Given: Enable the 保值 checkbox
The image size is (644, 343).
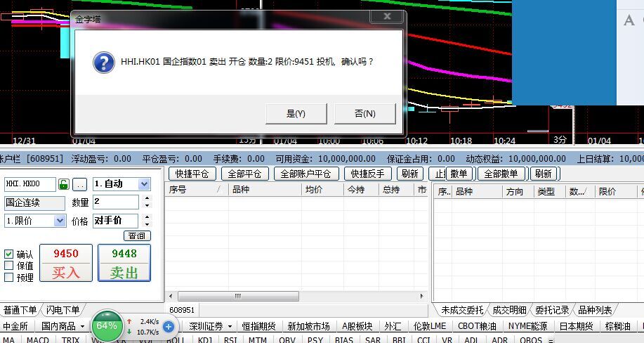Looking at the screenshot, I should [x=8, y=266].
